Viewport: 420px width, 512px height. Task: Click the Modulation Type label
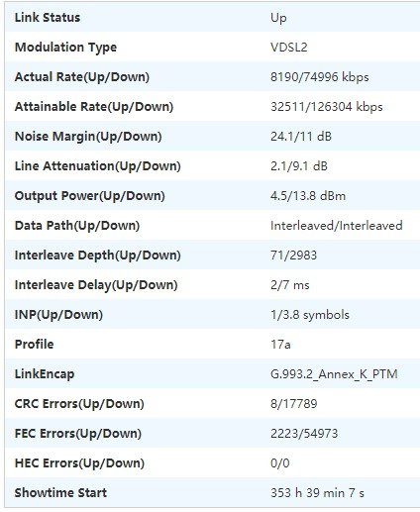coord(65,48)
